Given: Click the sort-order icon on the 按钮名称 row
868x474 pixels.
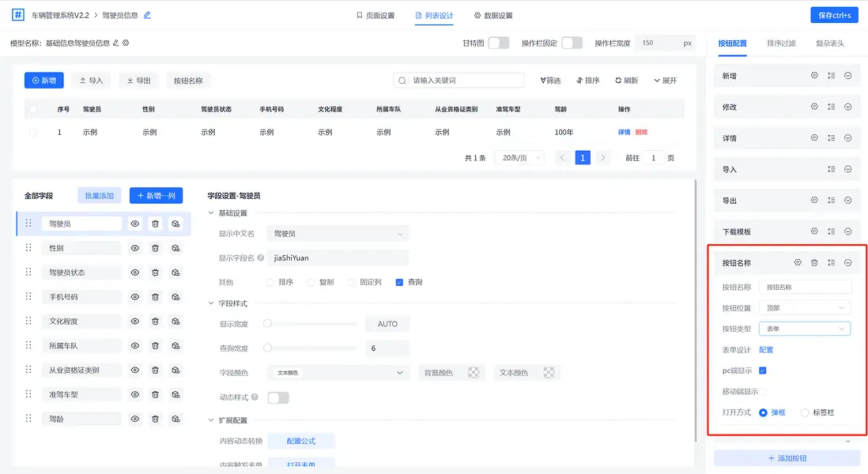Looking at the screenshot, I should (x=831, y=263).
